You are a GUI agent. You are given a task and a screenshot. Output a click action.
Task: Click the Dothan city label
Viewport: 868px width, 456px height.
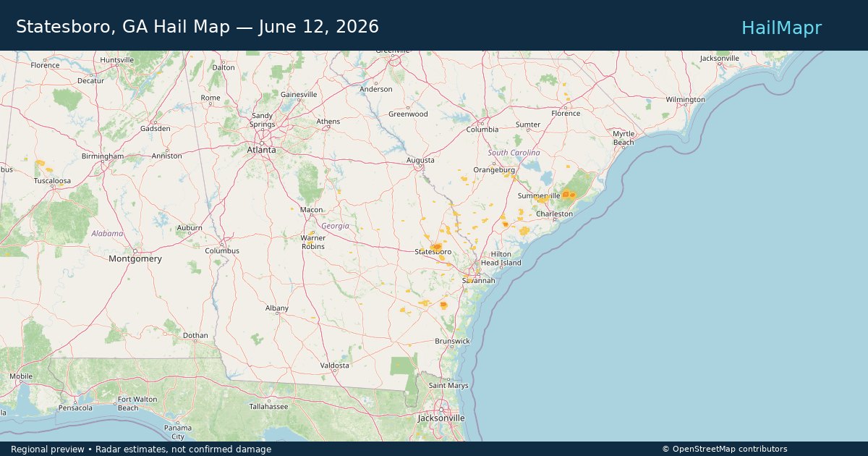pos(195,336)
